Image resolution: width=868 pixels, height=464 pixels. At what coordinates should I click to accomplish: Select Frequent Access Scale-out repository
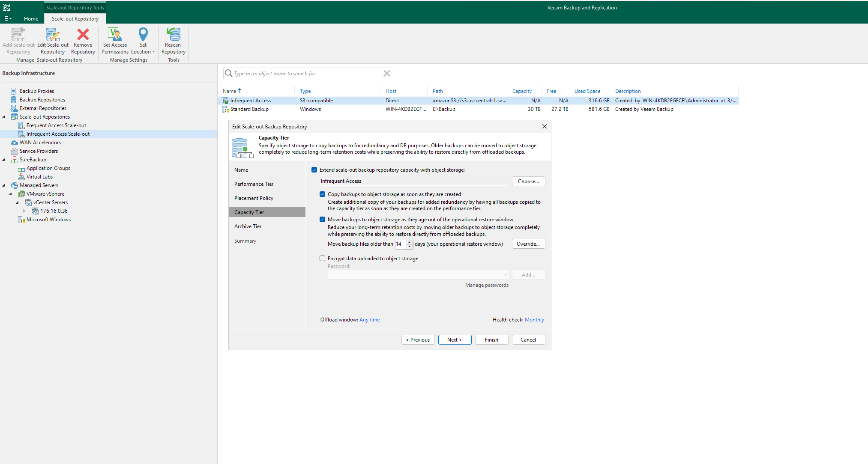[x=56, y=125]
